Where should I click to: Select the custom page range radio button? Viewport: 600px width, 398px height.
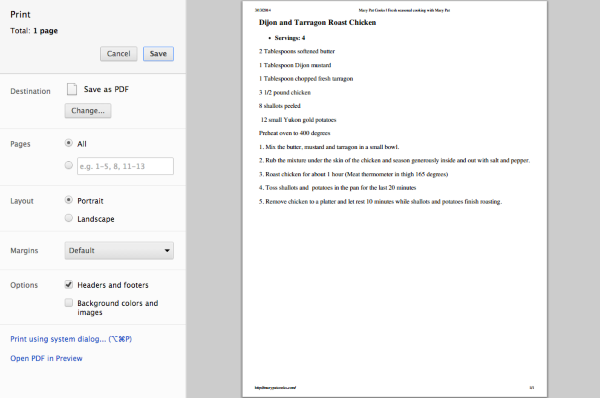(x=68, y=165)
